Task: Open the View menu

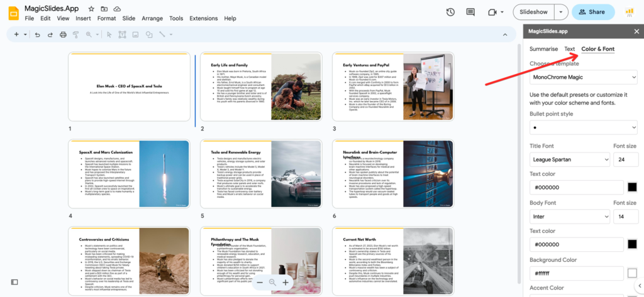Action: pos(64,18)
